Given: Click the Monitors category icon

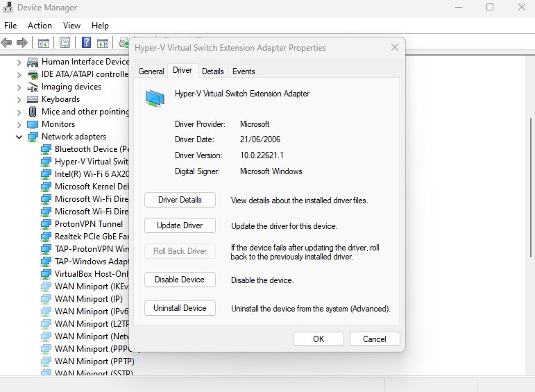Looking at the screenshot, I should [x=33, y=124].
